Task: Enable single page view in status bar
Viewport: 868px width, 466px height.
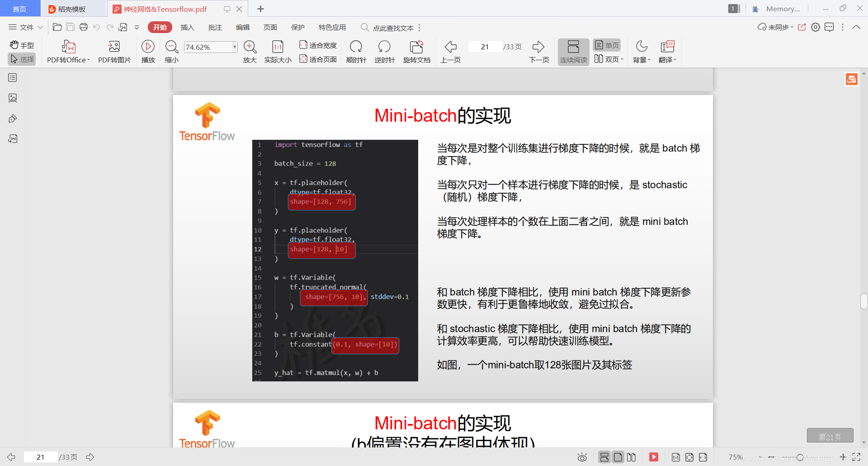Action: pyautogui.click(x=618, y=457)
